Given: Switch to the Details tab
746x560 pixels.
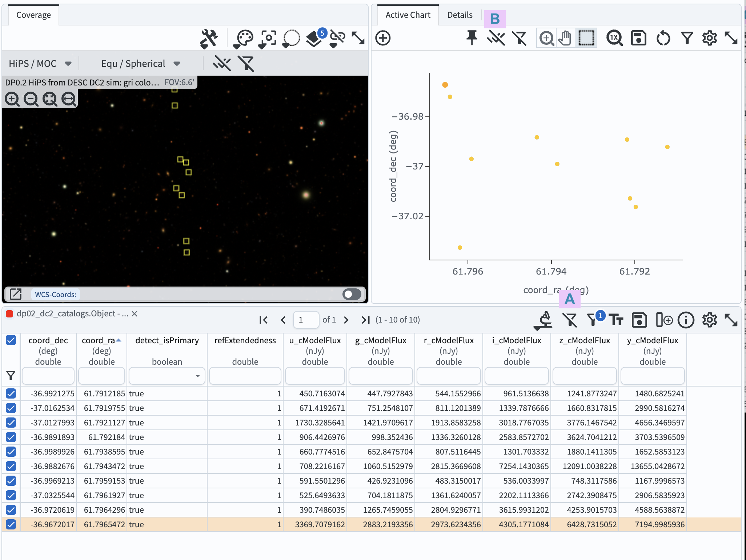Looking at the screenshot, I should [460, 15].
